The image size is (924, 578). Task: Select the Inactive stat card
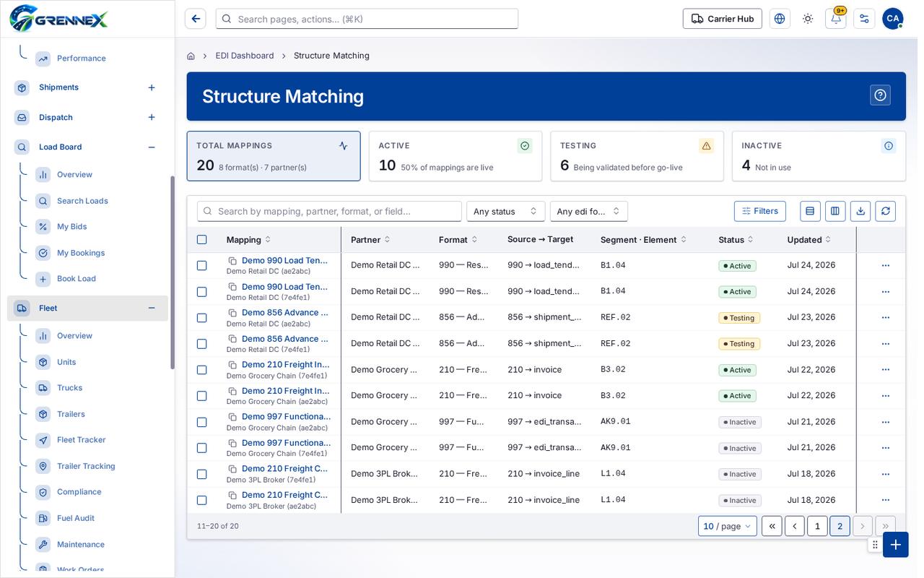pyautogui.click(x=819, y=156)
